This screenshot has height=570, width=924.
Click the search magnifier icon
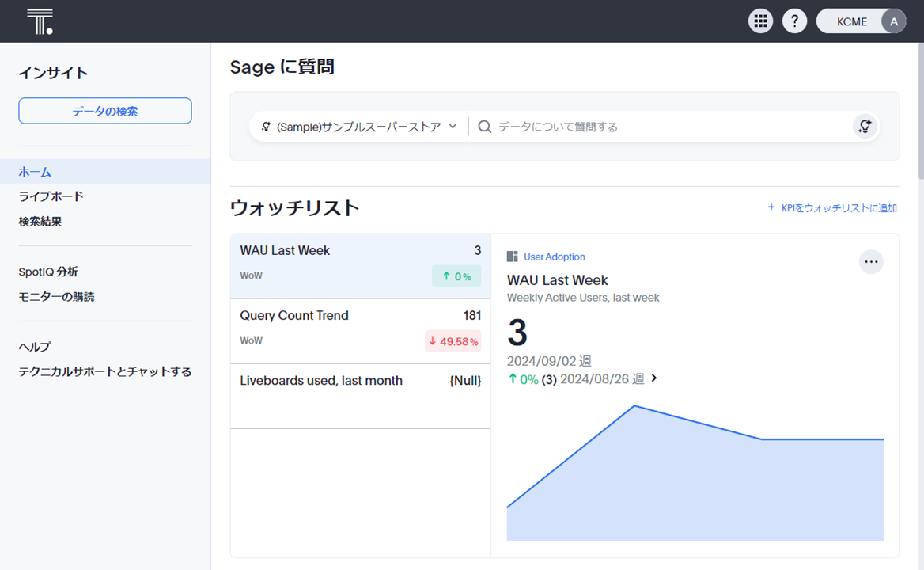[485, 127]
